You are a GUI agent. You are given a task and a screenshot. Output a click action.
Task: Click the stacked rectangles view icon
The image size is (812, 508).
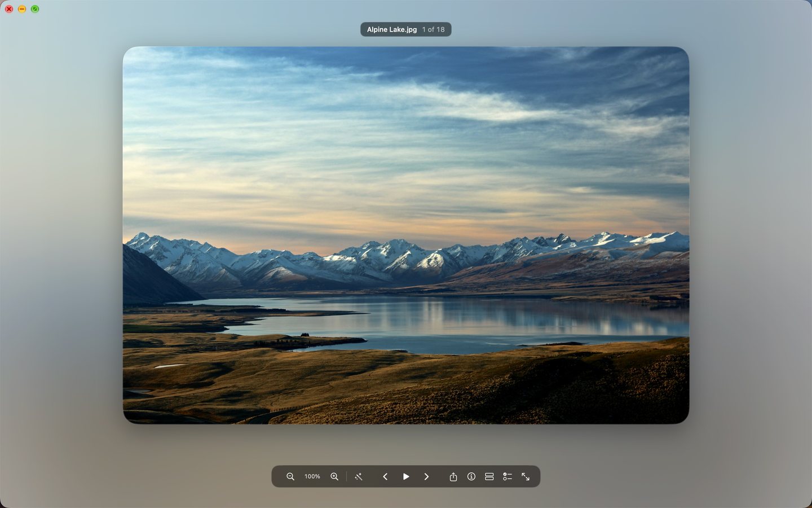489,476
